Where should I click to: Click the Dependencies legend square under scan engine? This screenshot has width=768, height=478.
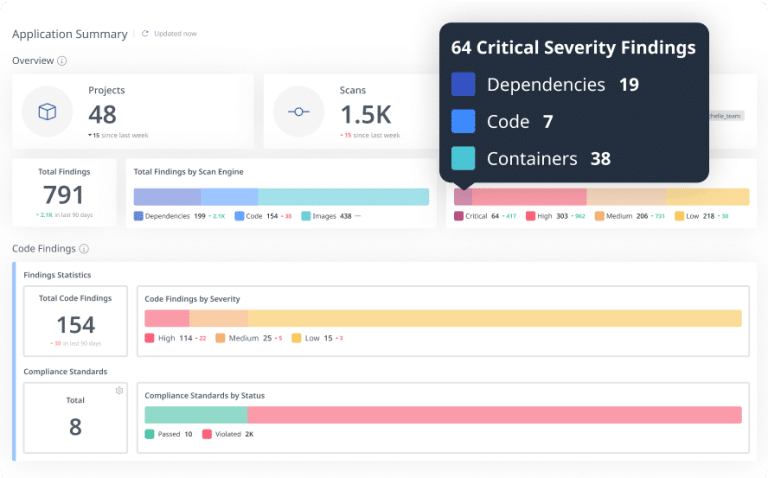tap(138, 216)
